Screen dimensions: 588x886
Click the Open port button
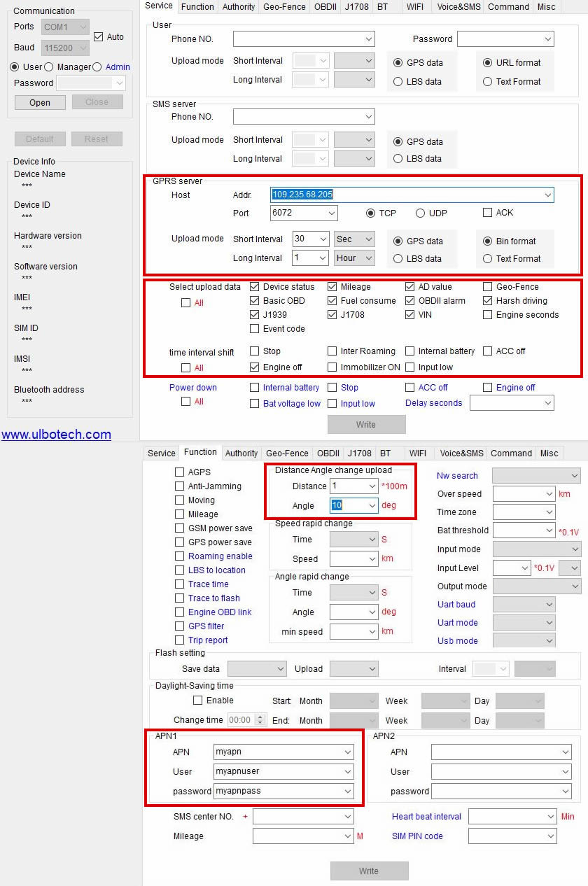tap(40, 102)
